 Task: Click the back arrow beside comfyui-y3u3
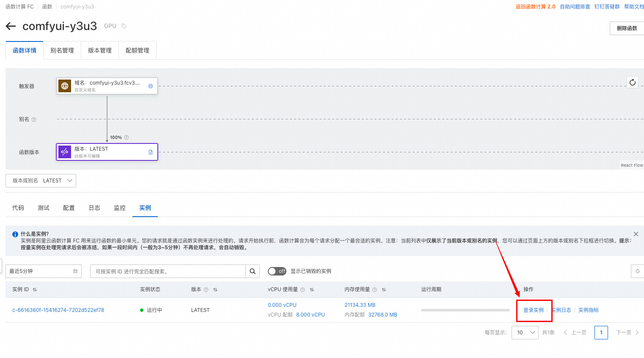11,26
